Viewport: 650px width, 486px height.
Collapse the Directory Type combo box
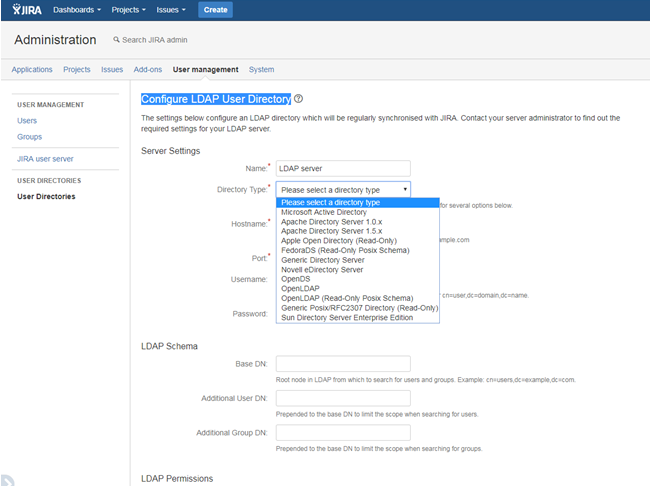(343, 190)
